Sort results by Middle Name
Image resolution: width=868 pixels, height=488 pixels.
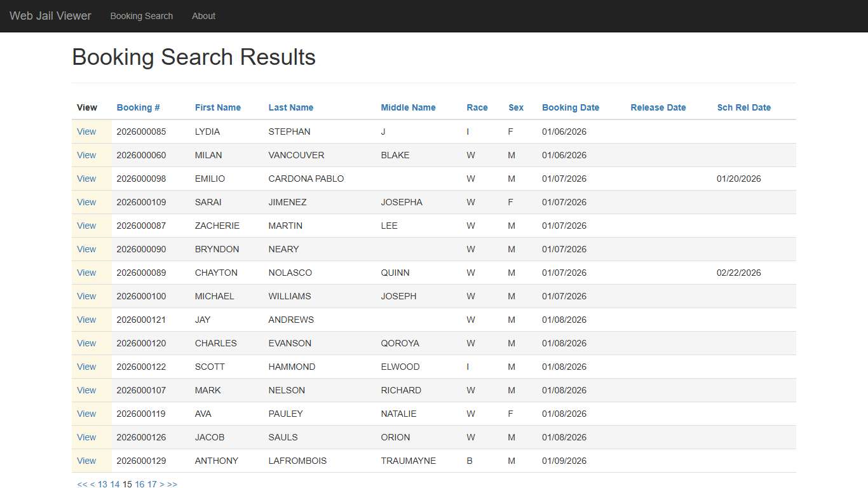(408, 107)
